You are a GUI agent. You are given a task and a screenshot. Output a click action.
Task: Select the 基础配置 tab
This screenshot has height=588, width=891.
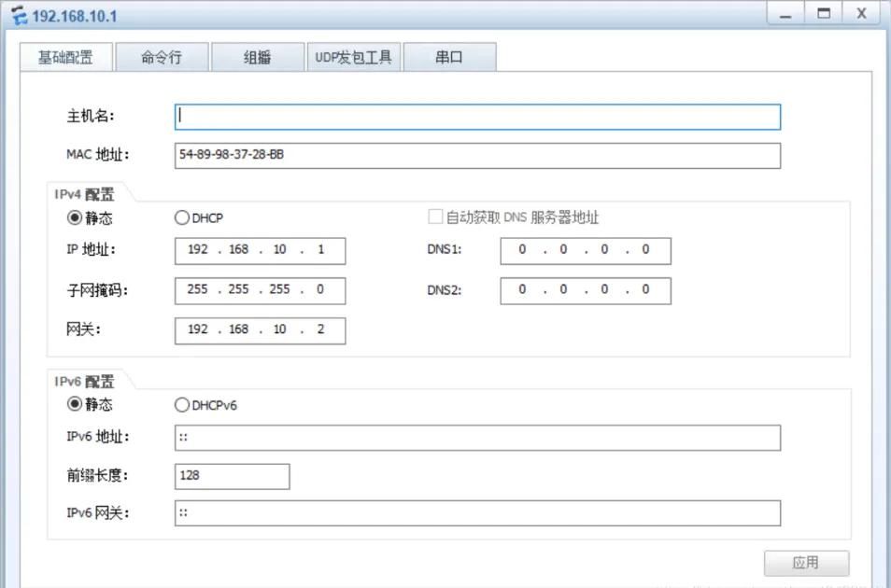pyautogui.click(x=65, y=58)
